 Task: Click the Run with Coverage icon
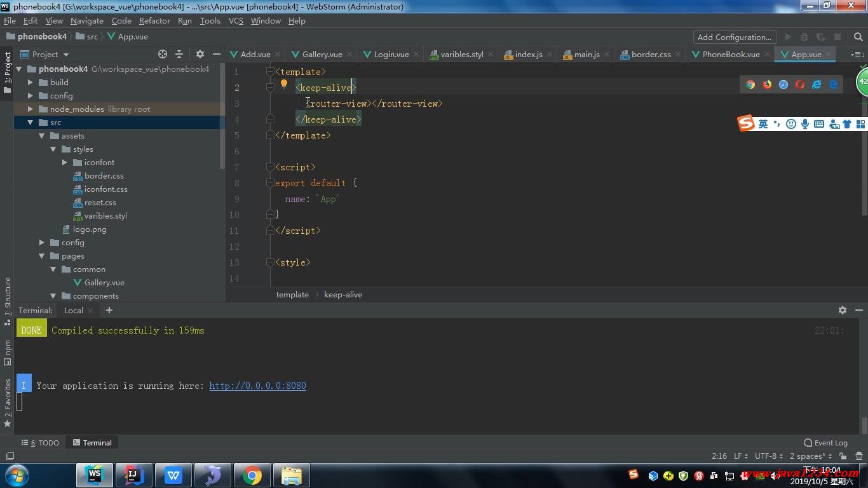point(821,37)
